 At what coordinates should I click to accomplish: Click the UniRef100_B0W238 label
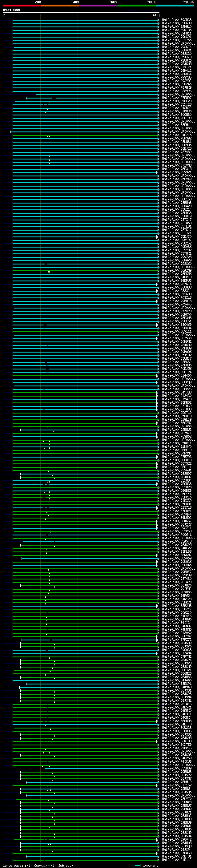[x=177, y=728]
